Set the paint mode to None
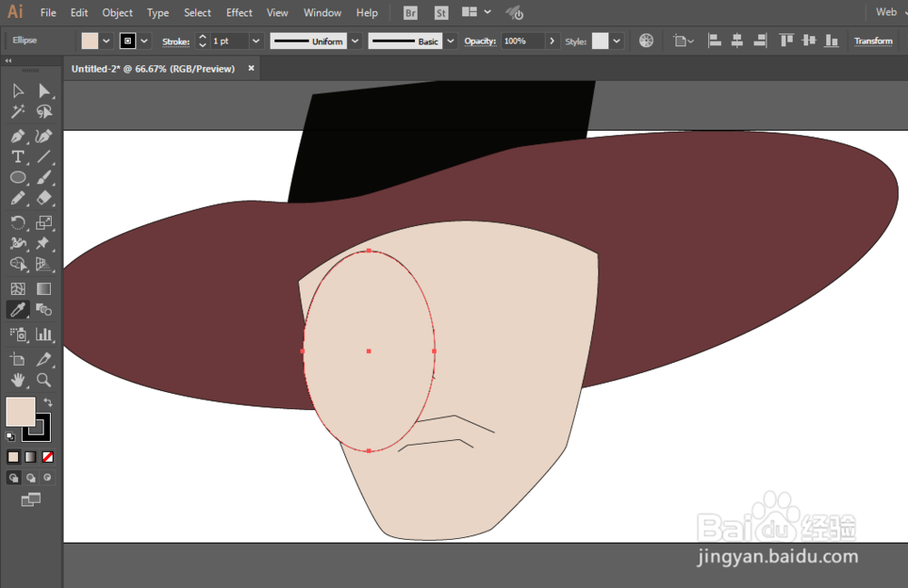This screenshot has width=908, height=588. tap(48, 456)
